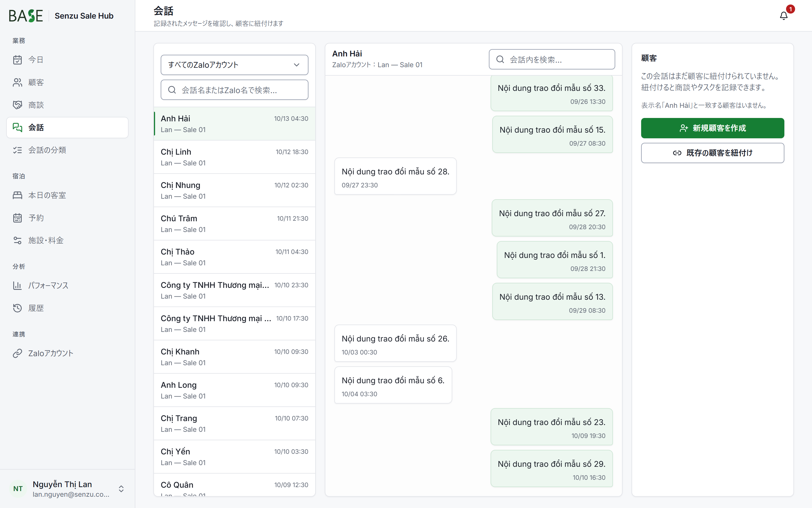Click magnifier icon in conversation search
Image resolution: width=812 pixels, height=508 pixels.
[172, 90]
